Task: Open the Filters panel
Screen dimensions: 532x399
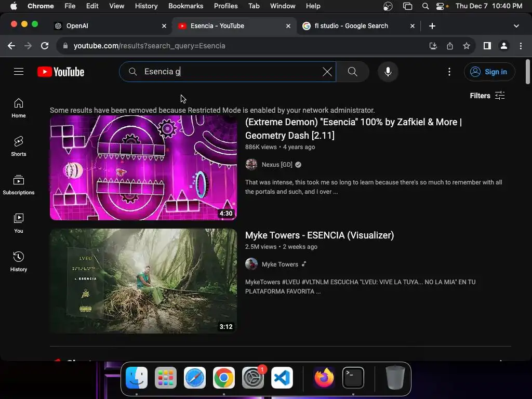Action: pyautogui.click(x=487, y=96)
